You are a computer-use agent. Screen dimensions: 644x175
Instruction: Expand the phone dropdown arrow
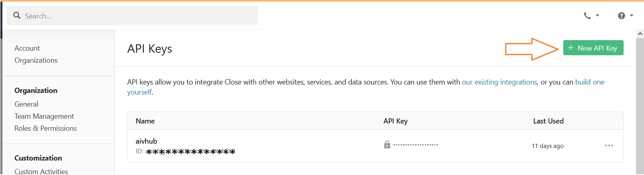597,16
